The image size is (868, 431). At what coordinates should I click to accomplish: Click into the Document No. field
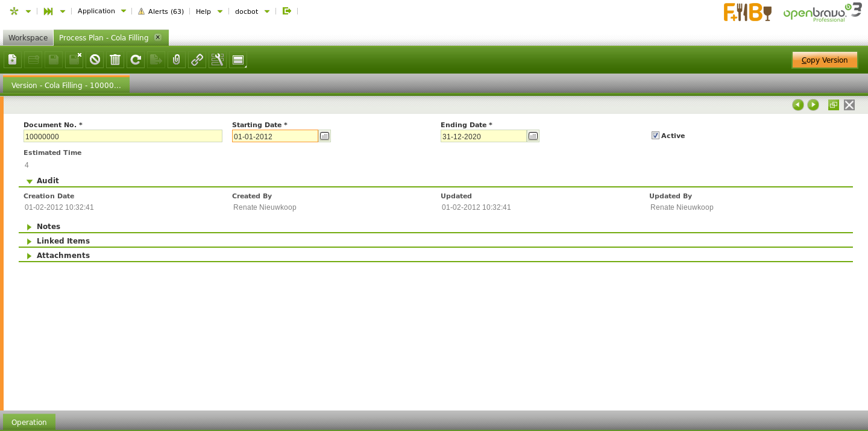tap(123, 136)
